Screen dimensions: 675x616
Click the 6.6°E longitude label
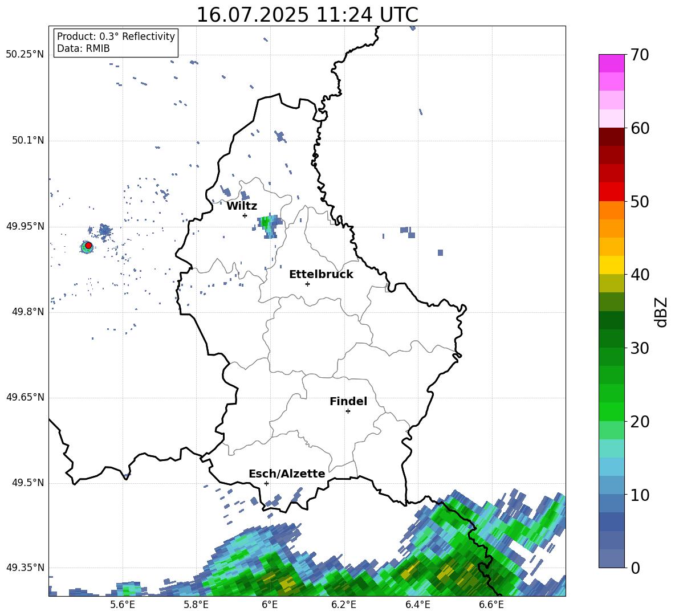click(x=491, y=605)
